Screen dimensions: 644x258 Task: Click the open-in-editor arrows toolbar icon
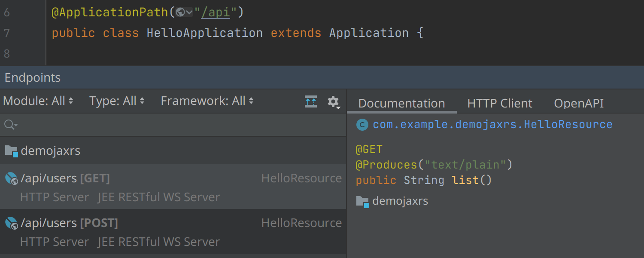(x=311, y=101)
